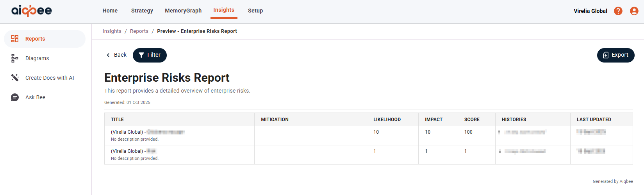Click the back chevron arrow icon
Image resolution: width=644 pixels, height=195 pixels.
(108, 55)
